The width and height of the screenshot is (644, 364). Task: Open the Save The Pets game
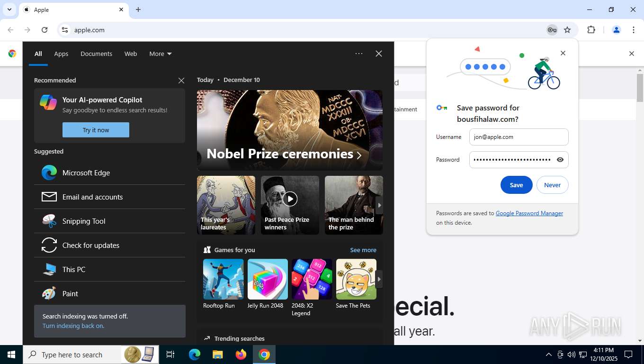tap(356, 284)
